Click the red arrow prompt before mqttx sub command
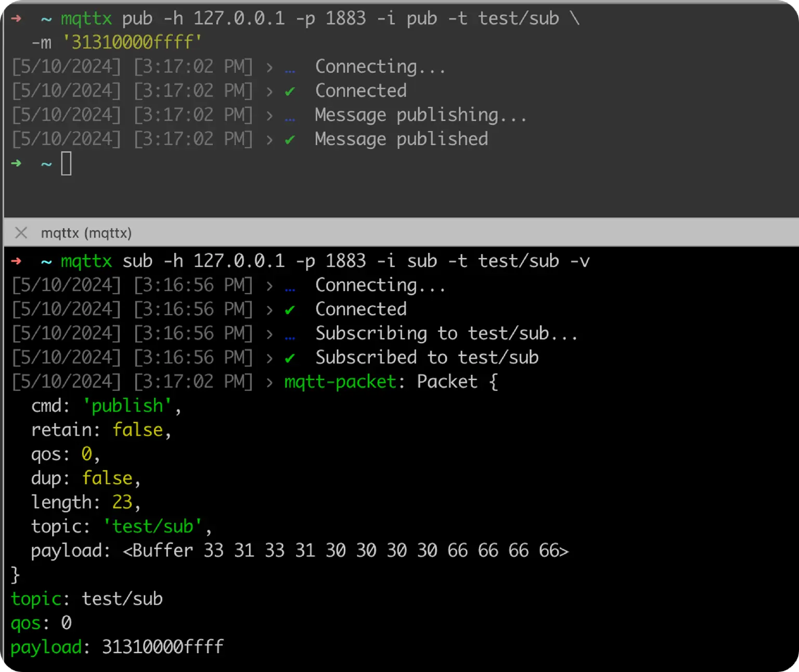Viewport: 799px width, 672px height. (x=16, y=261)
